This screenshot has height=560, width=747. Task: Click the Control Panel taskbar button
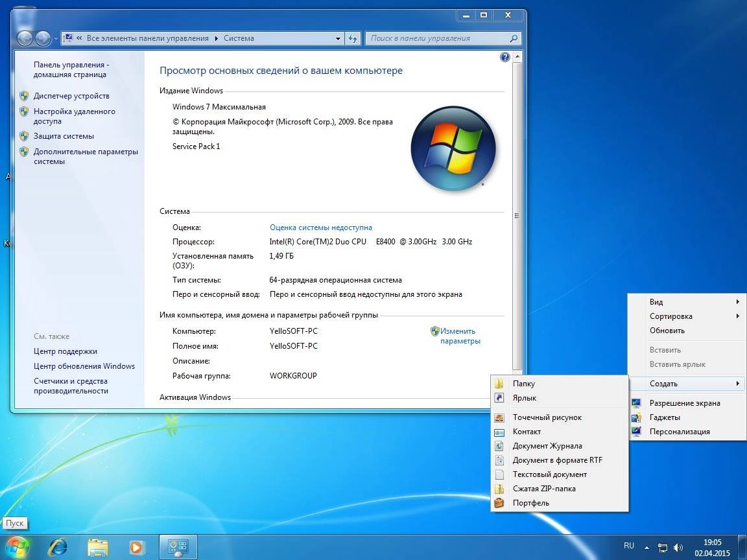[178, 548]
